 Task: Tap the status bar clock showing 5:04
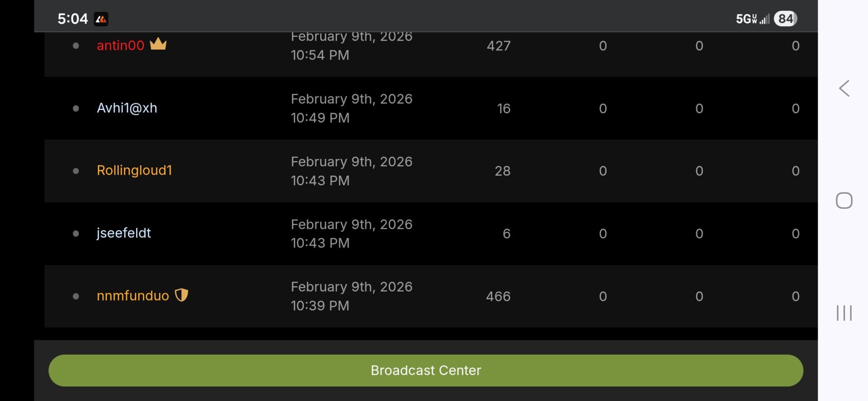coord(72,19)
